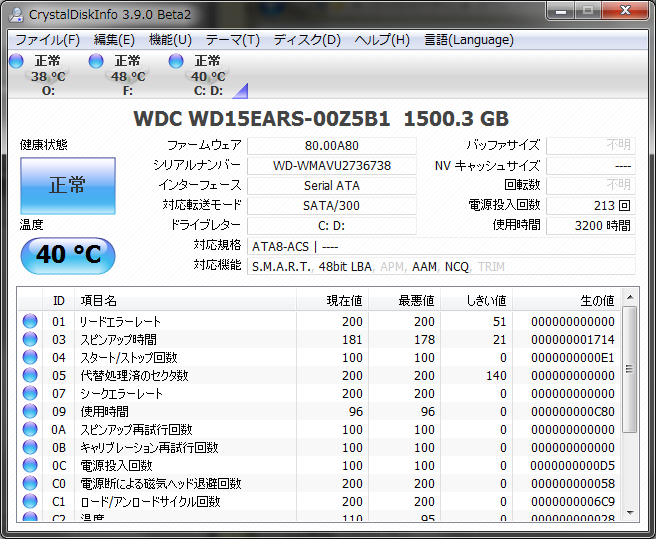Open the 言語(Language) menu

[469, 40]
